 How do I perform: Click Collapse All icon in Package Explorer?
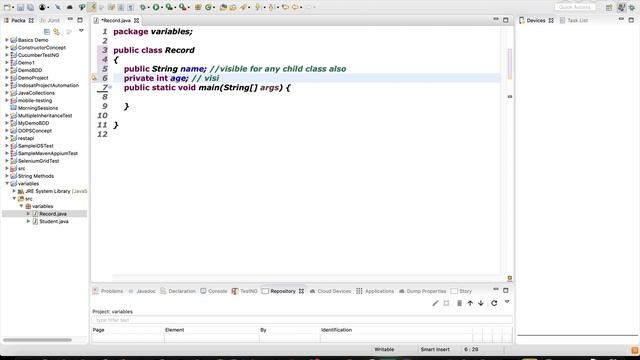click(47, 31)
